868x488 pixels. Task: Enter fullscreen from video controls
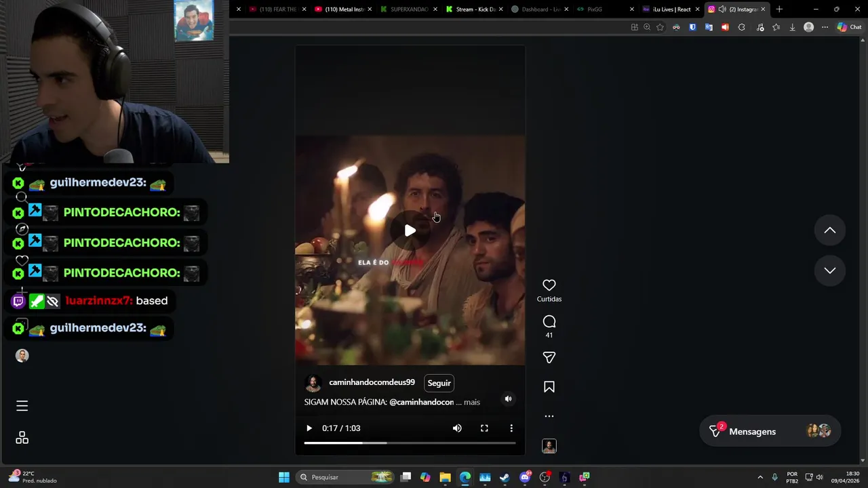tap(484, 428)
